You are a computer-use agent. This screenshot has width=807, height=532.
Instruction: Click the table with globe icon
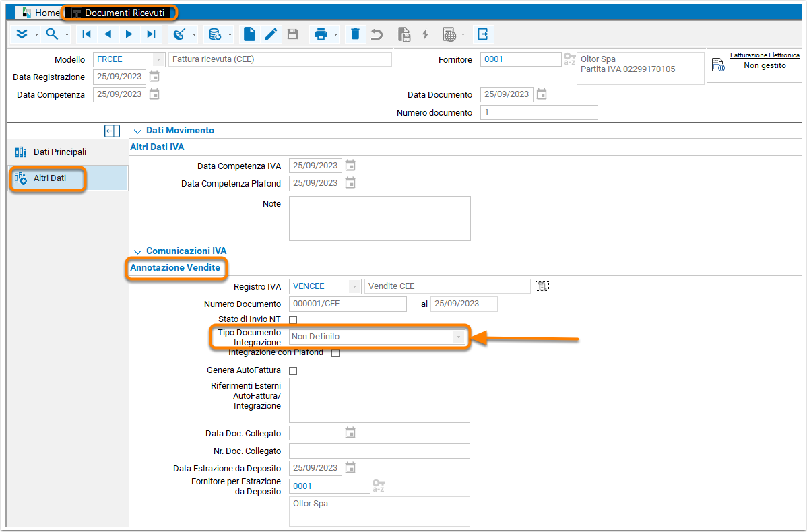[449, 34]
